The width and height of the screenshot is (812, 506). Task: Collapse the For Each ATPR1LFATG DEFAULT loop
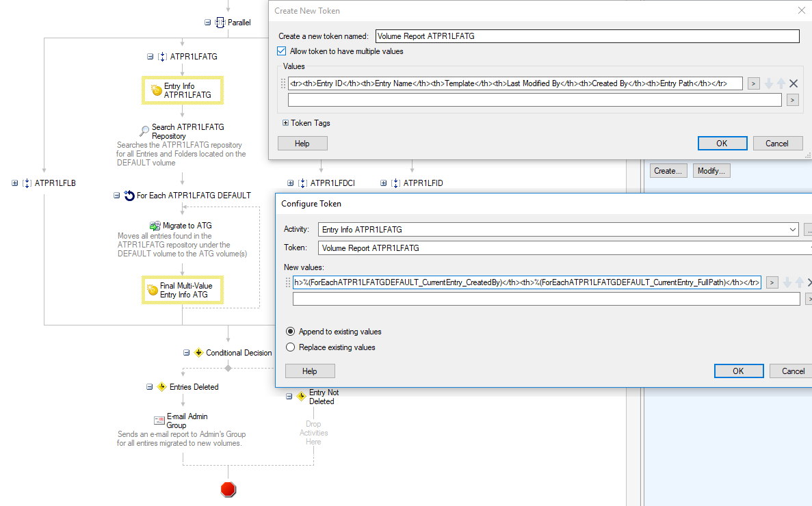[x=116, y=196]
